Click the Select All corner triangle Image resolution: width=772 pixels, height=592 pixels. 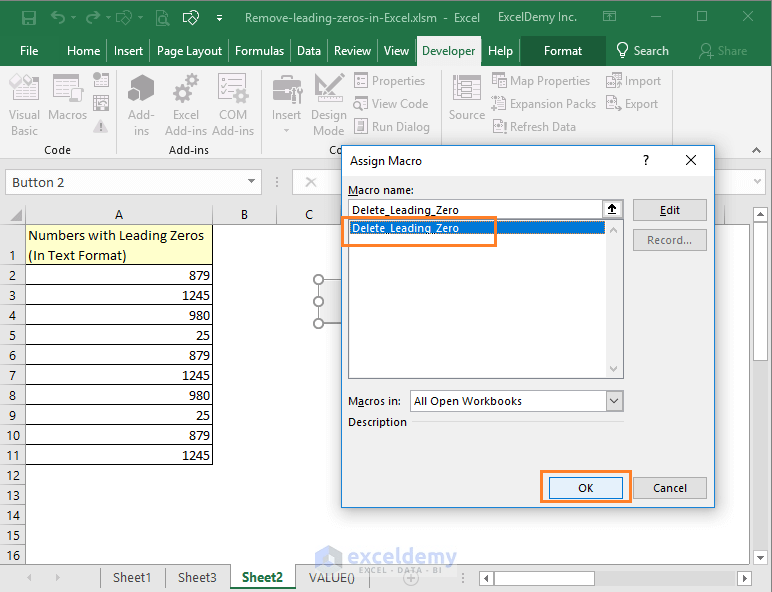pos(16,215)
